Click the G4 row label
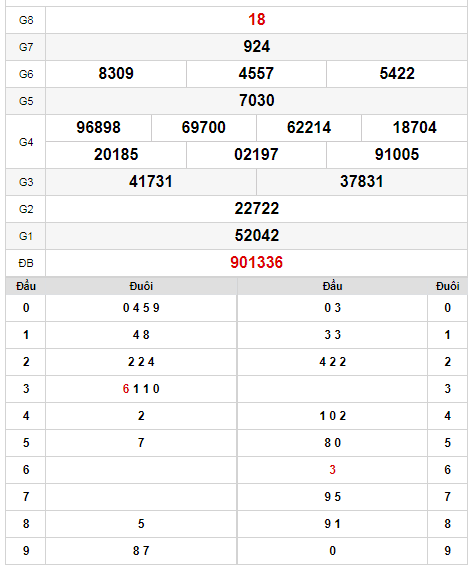This screenshot has height=569, width=474. [26, 142]
